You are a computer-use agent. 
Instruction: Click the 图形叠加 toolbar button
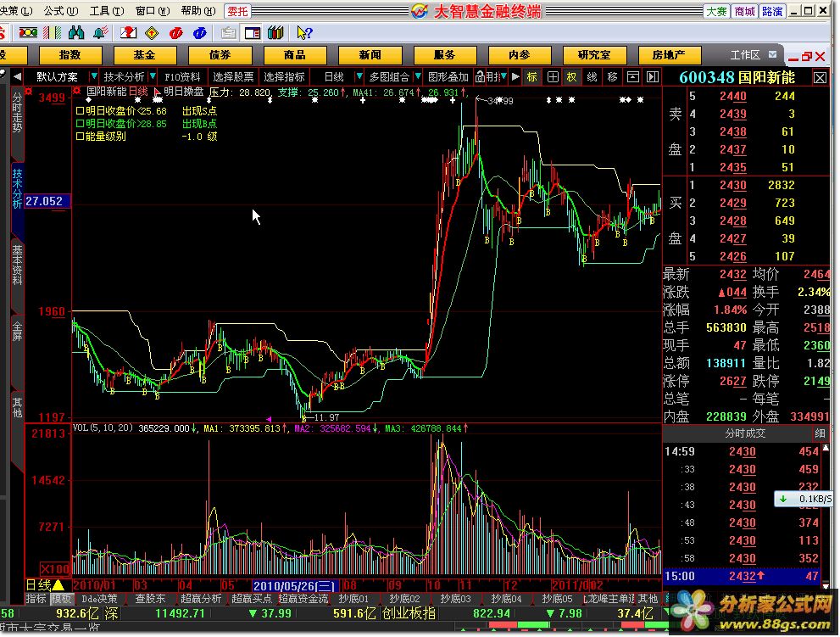pyautogui.click(x=448, y=77)
